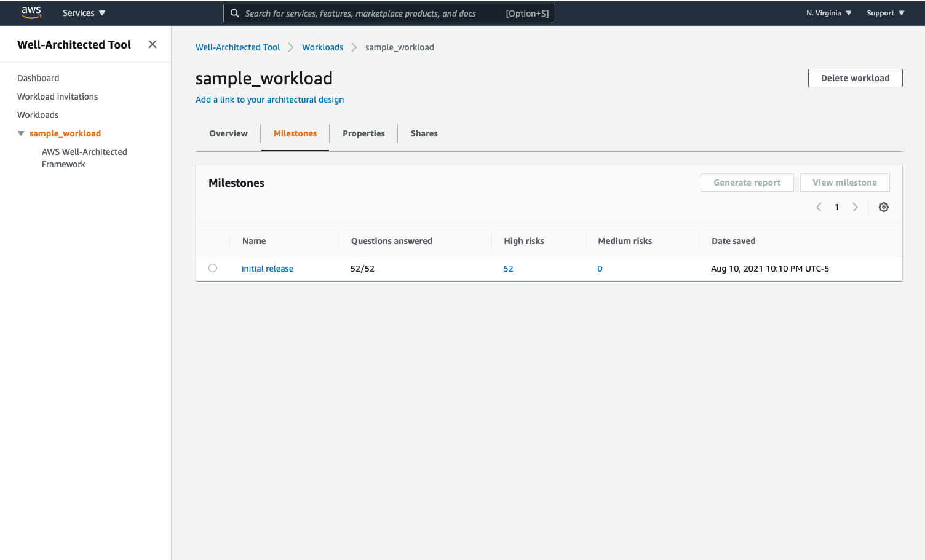Expand the Support menu

(x=885, y=13)
